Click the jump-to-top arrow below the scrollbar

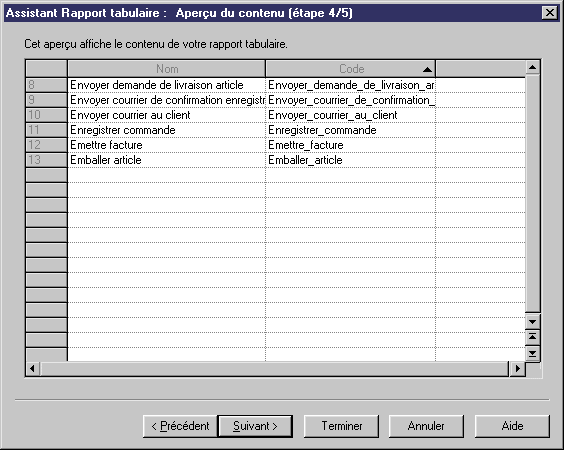(x=532, y=337)
